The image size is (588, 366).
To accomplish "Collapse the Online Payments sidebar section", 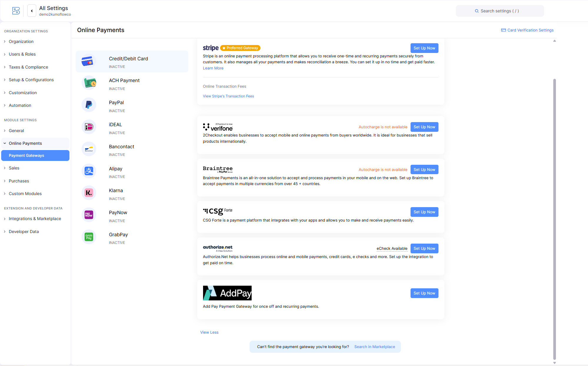I will tap(25, 143).
